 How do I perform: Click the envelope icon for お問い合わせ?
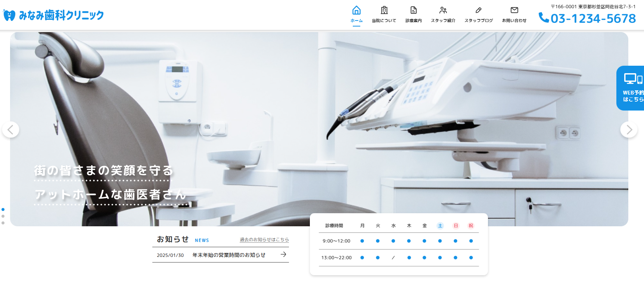[514, 10]
